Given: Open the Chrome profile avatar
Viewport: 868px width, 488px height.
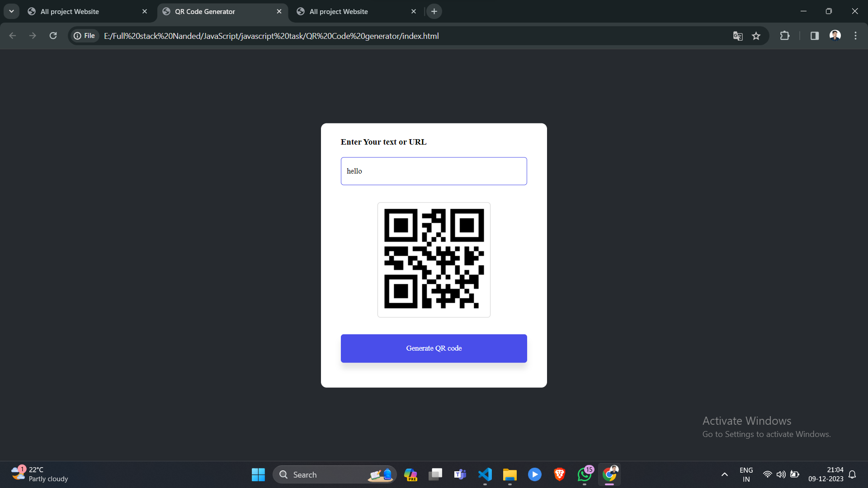Looking at the screenshot, I should click(x=835, y=35).
